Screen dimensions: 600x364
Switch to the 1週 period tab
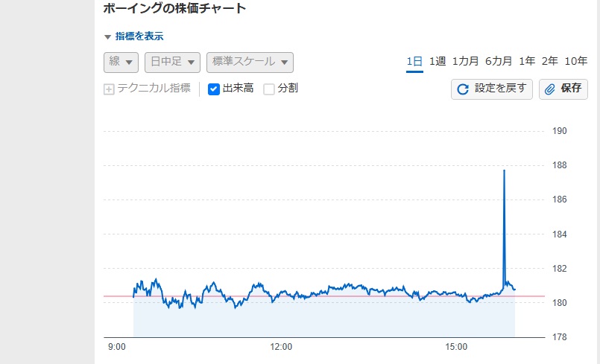click(438, 61)
